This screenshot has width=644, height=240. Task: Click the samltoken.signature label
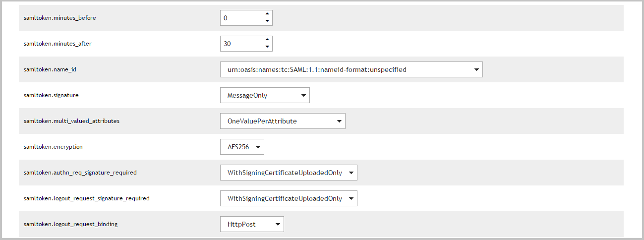coord(51,95)
